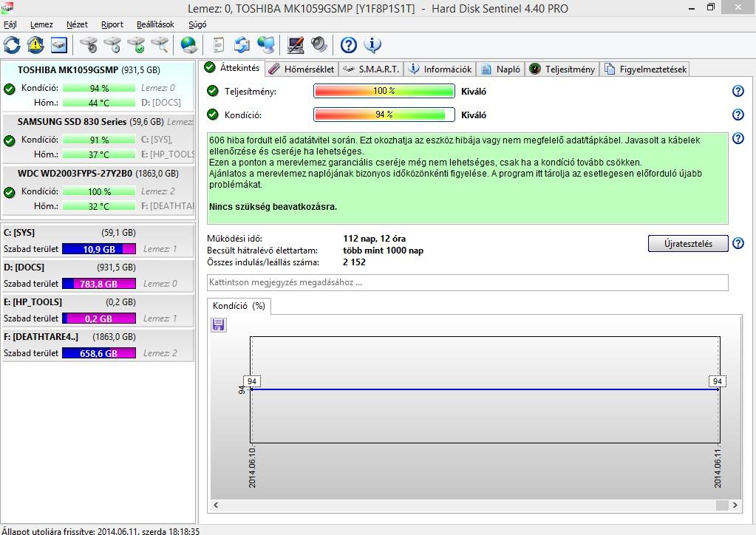The image size is (756, 535).
Task: Open the Információk tab
Action: pyautogui.click(x=440, y=69)
